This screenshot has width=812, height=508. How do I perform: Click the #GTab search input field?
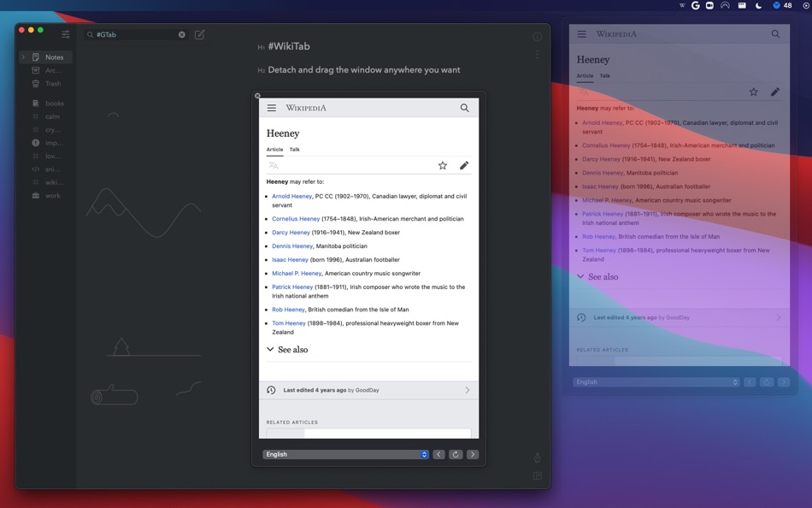[x=136, y=35]
